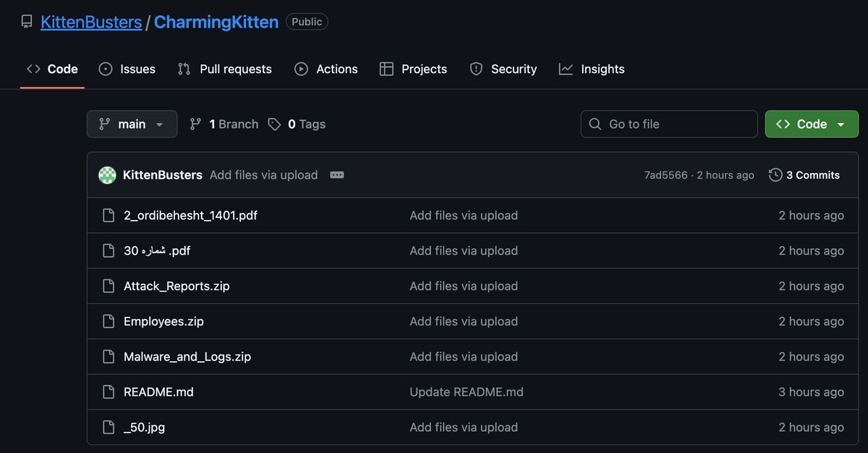
Task: Switch to the Issues tab
Action: point(127,69)
